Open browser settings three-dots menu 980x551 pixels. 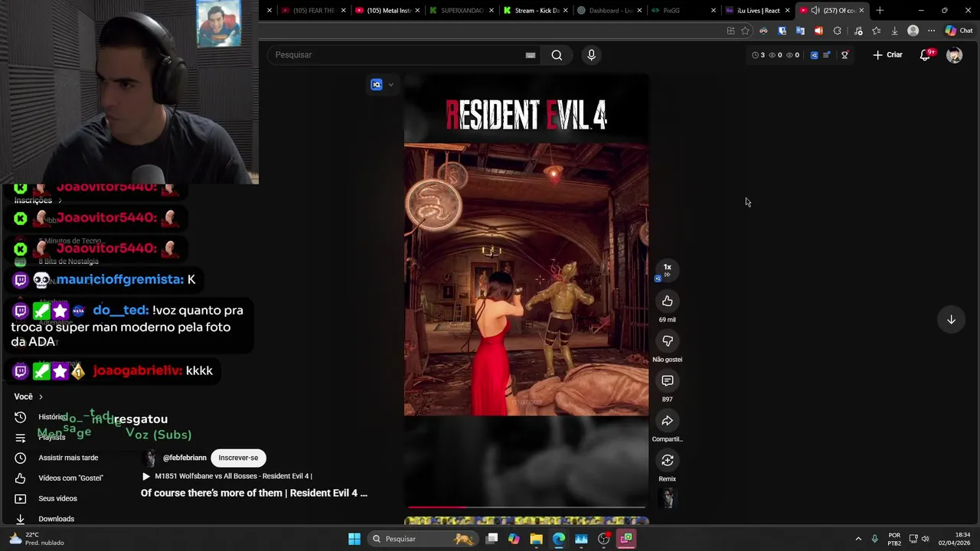(931, 31)
